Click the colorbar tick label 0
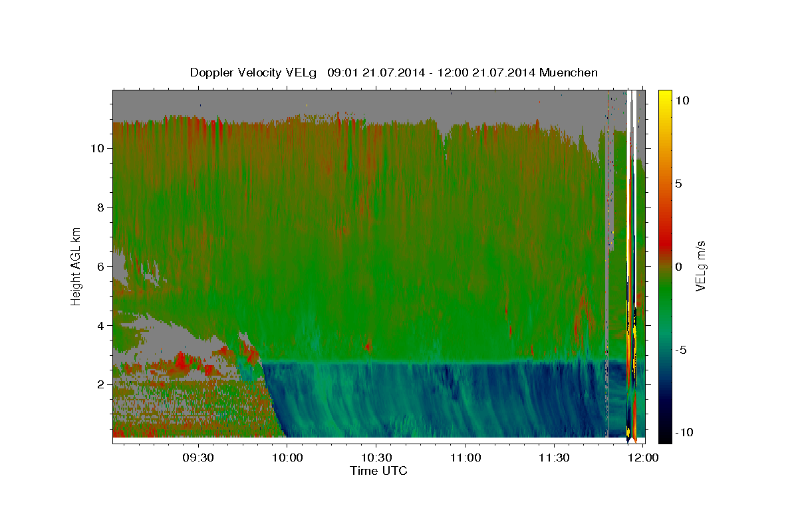Image resolution: width=798 pixels, height=532 pixels. (x=680, y=266)
